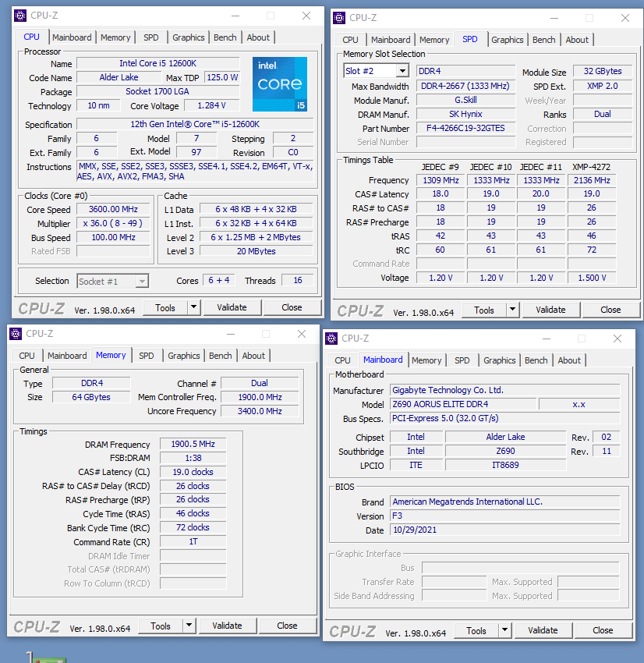This screenshot has width=644, height=663.
Task: Click the DRAM Manuf. SK Hynix value
Action: [465, 114]
